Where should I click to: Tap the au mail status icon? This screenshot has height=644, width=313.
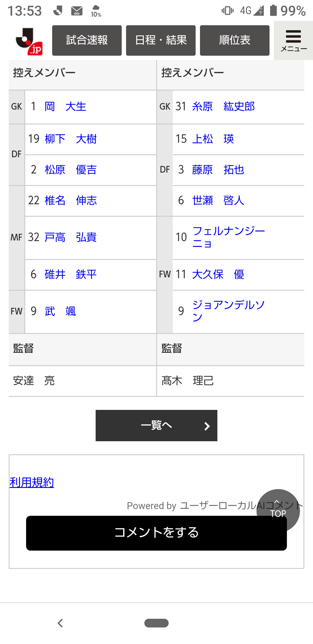click(77, 11)
